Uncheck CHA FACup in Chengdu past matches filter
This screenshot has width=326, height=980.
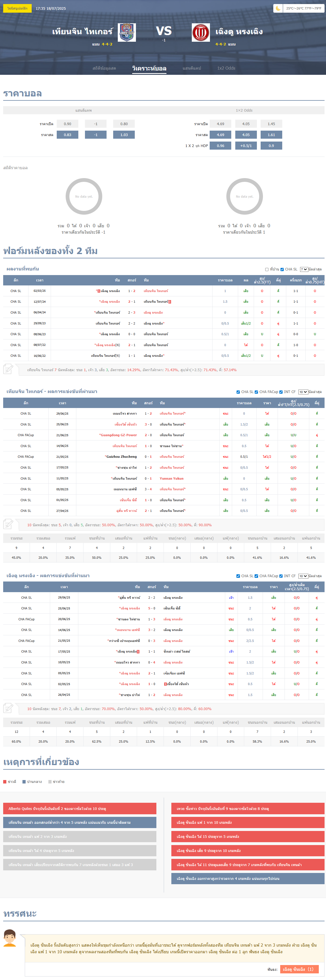[256, 576]
